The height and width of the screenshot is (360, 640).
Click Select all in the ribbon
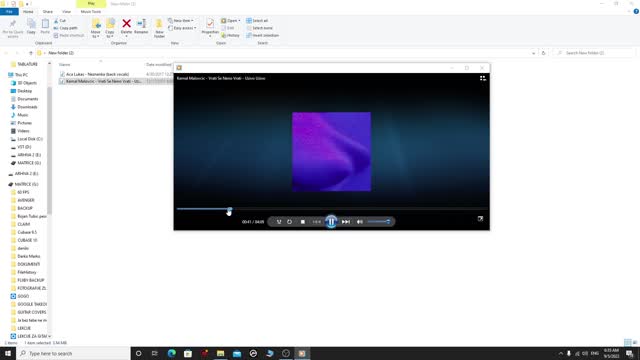(257, 20)
